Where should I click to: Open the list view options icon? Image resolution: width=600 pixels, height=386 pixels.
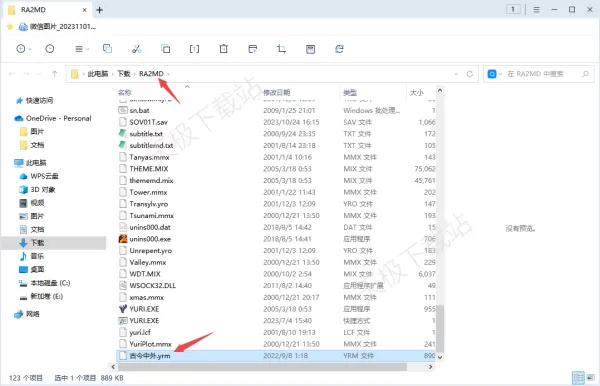point(79,49)
